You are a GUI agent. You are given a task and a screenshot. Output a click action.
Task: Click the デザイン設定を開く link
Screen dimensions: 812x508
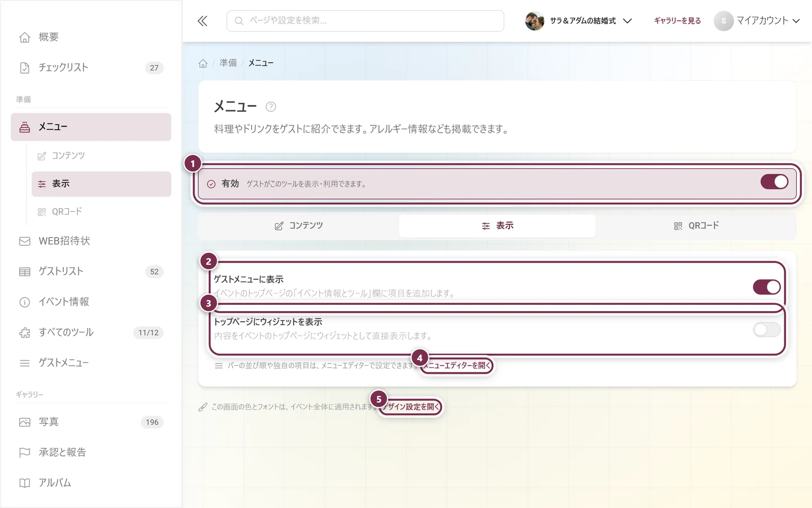tap(411, 407)
